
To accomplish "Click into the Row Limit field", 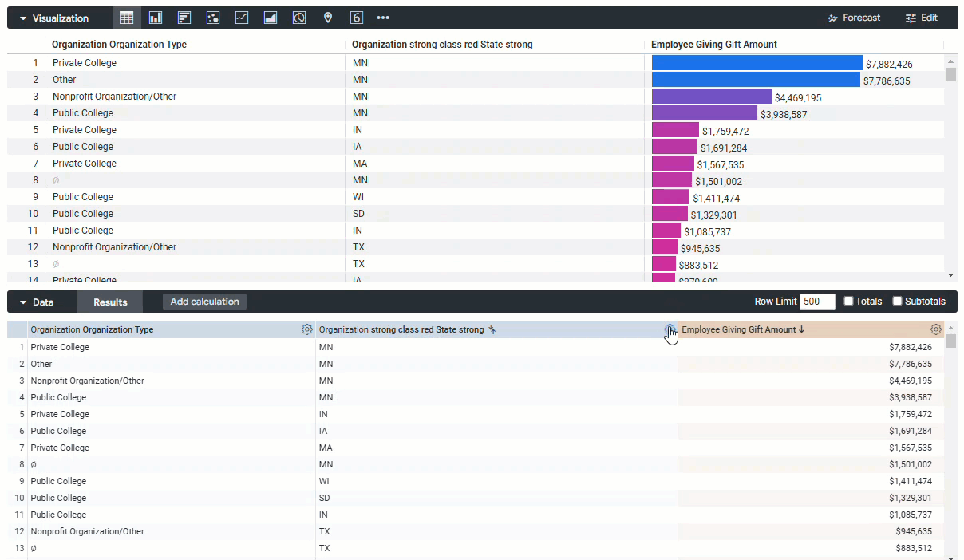I will point(817,301).
